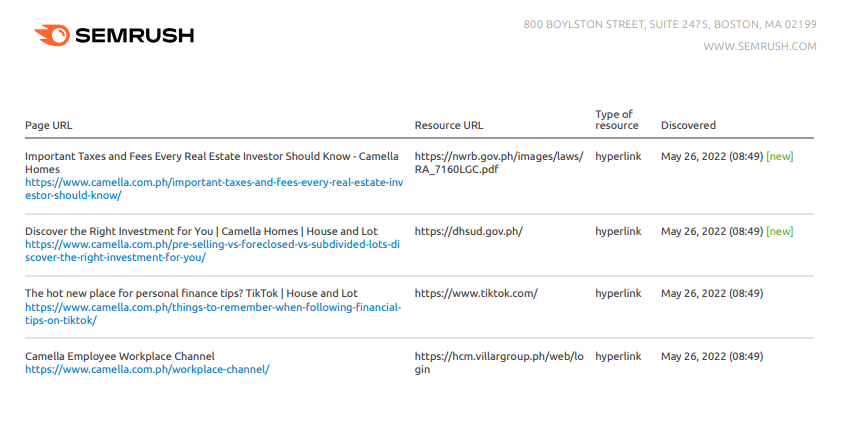The image size is (845, 423).
Task: Open the WWW.SEMRUSH.COM website link
Action: (760, 46)
